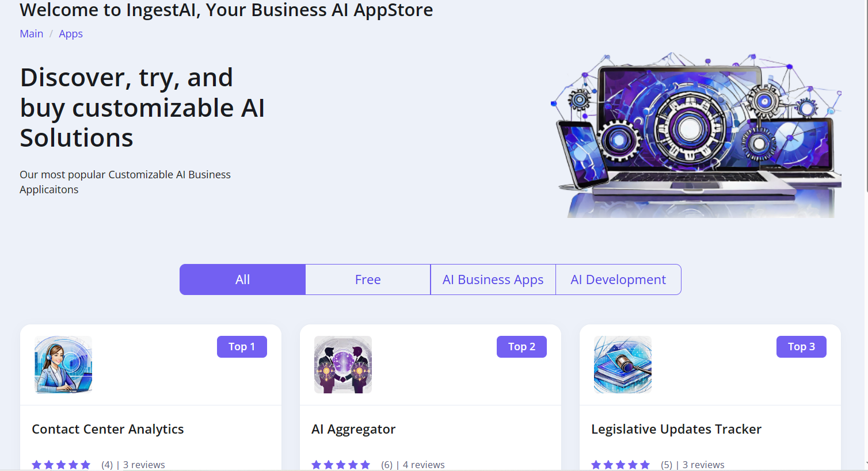Screen dimensions: 868x471
Task: Open the Contact Center Analytics title
Action: tap(108, 429)
